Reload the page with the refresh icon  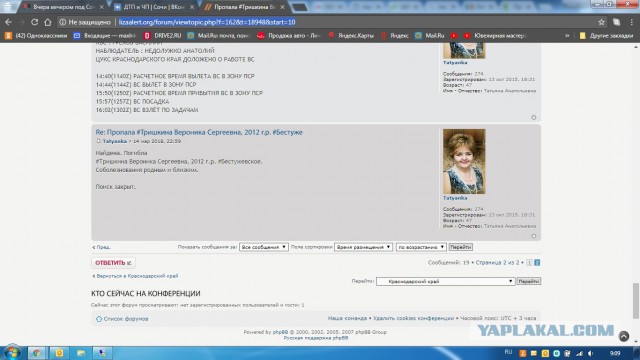(35, 22)
